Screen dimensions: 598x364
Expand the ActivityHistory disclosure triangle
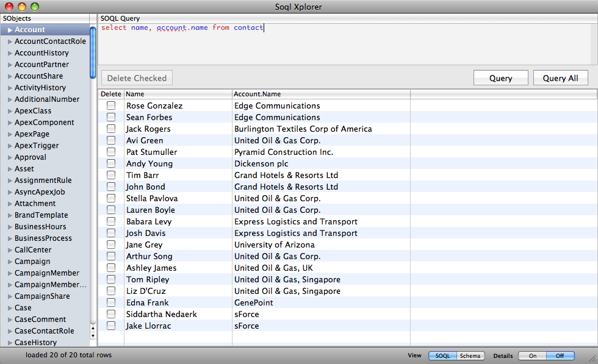(x=10, y=88)
